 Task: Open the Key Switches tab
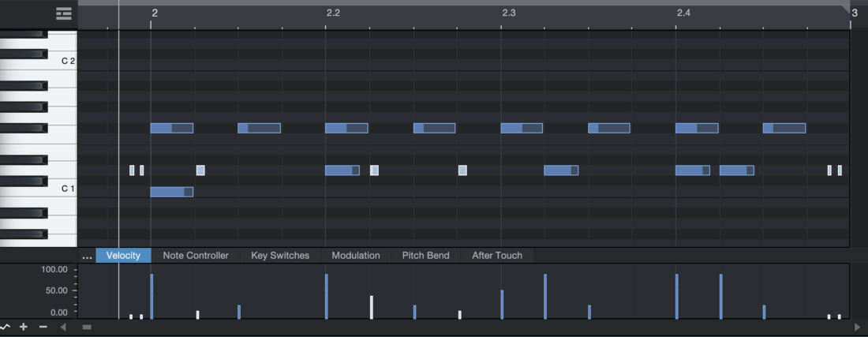point(280,256)
